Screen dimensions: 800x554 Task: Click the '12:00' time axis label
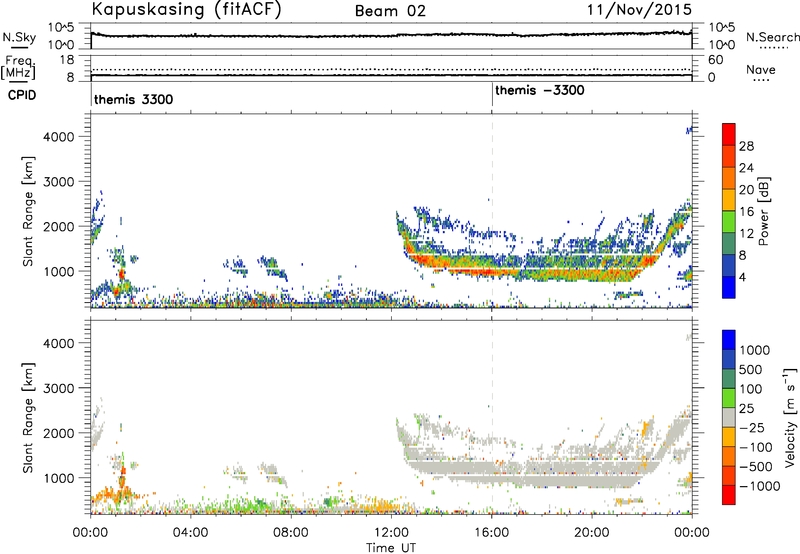[391, 533]
